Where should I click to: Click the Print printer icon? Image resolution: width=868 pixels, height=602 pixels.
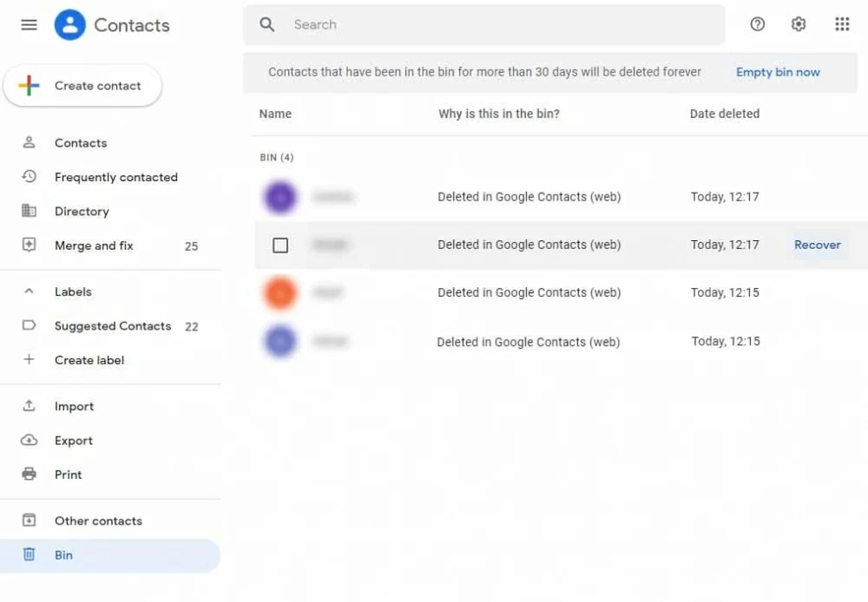(x=30, y=474)
